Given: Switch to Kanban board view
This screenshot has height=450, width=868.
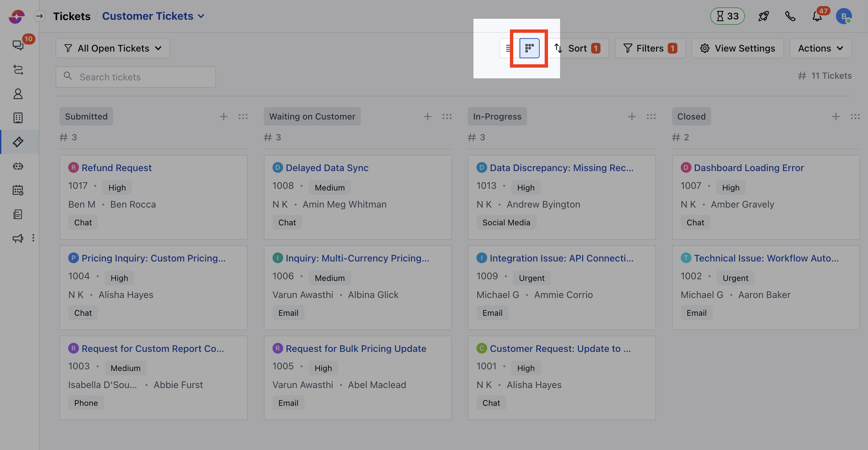Looking at the screenshot, I should [x=529, y=48].
